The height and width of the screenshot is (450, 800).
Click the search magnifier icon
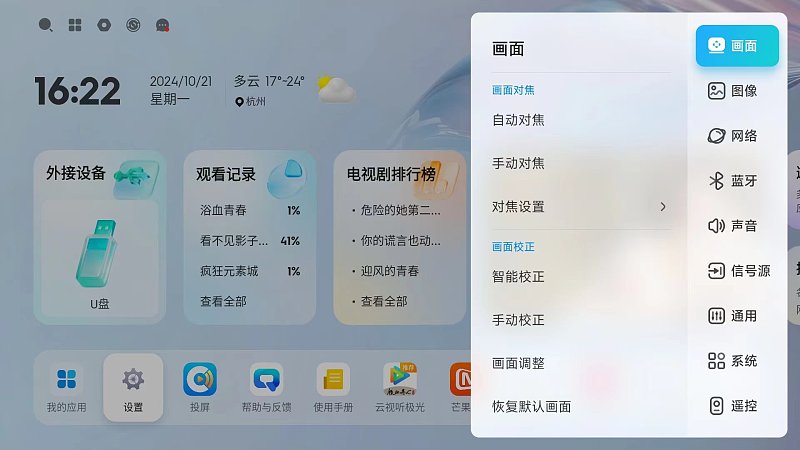pos(45,25)
